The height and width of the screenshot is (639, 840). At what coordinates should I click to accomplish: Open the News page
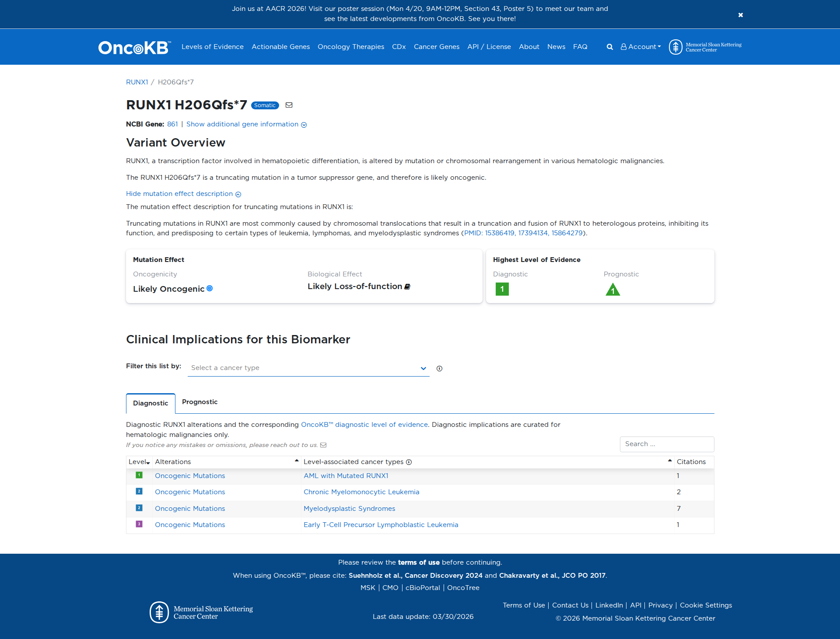[x=556, y=47]
